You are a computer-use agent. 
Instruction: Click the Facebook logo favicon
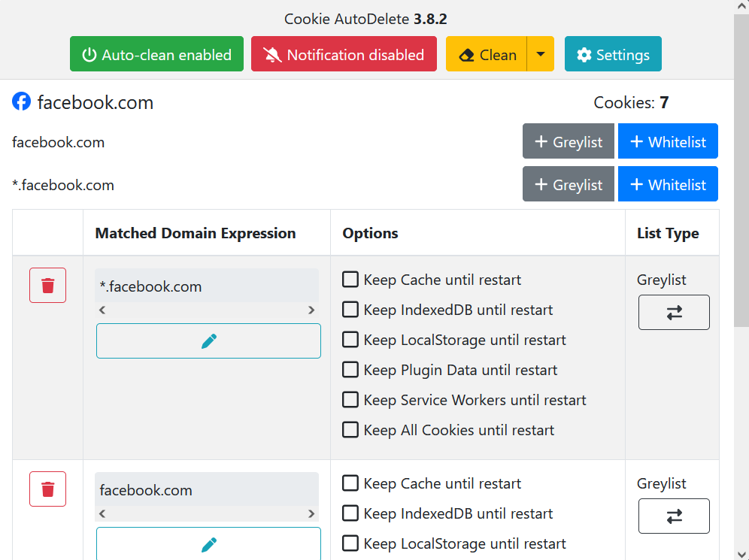(22, 102)
